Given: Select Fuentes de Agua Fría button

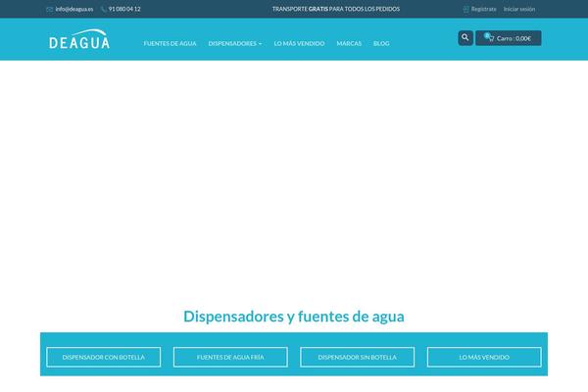Looking at the screenshot, I should (x=230, y=357).
